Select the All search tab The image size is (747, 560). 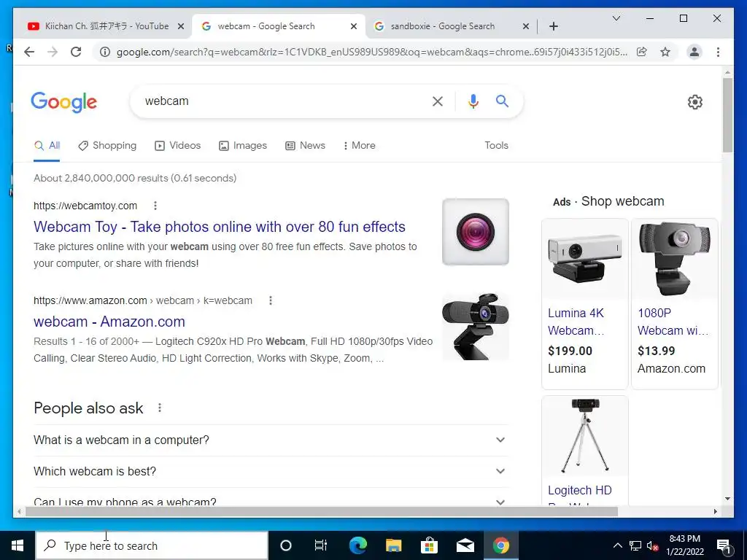pos(47,146)
